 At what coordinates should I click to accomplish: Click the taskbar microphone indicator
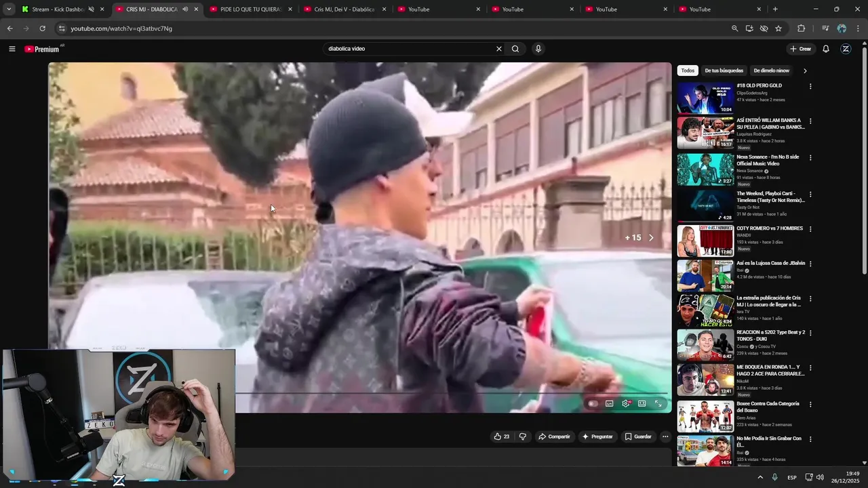point(774,478)
